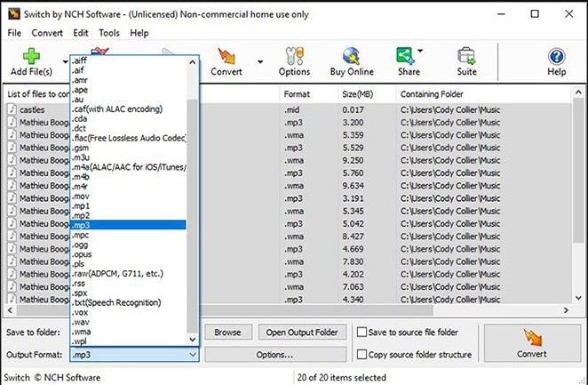This screenshot has width=588, height=385.
Task: Select .amr format option
Action: (x=128, y=80)
